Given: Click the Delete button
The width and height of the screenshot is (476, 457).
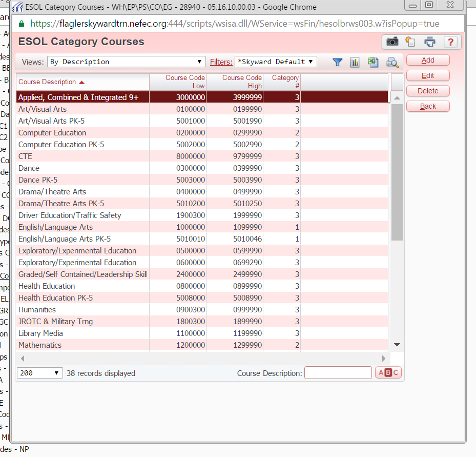Looking at the screenshot, I should coord(428,91).
